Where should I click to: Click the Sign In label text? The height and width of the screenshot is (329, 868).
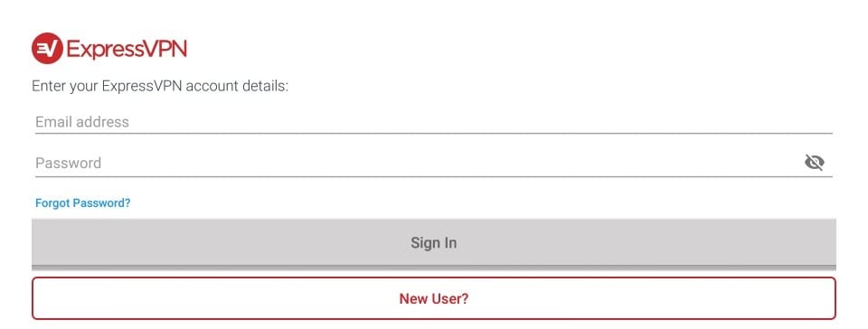(433, 243)
